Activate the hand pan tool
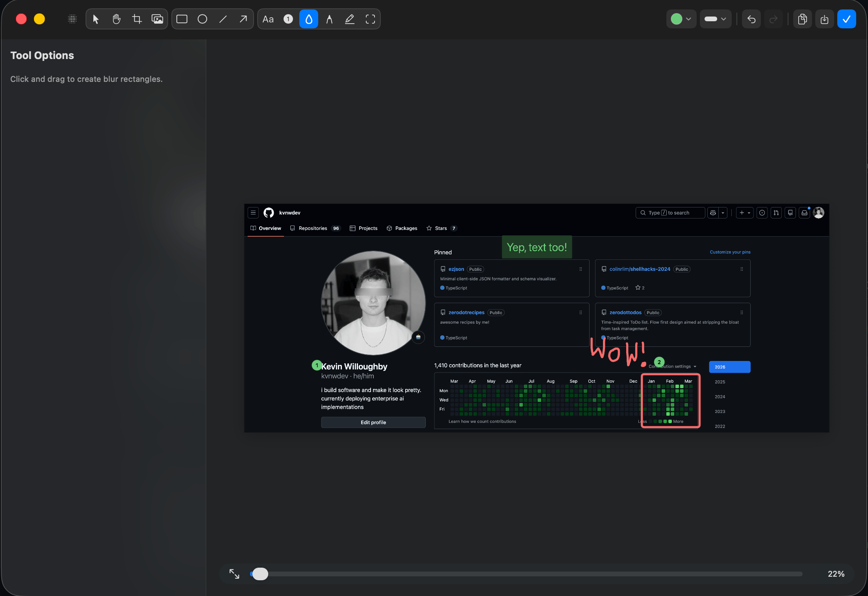Screen dimensions: 868x596 (116, 19)
